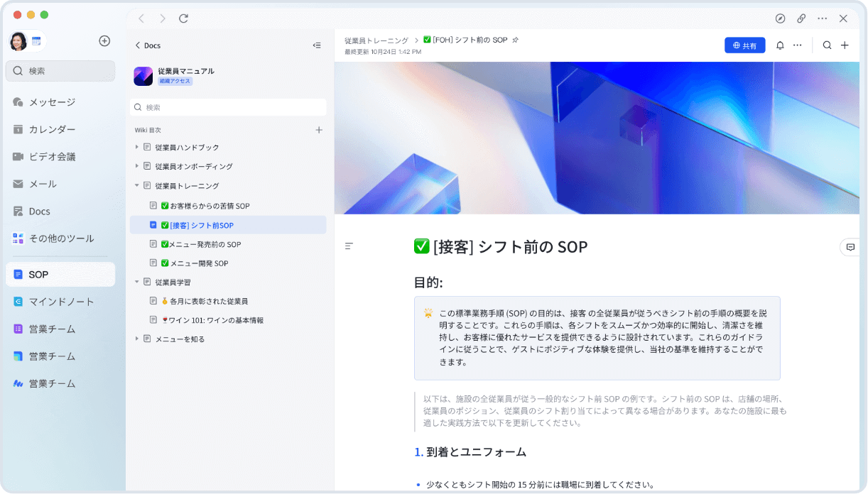Expand the 従業員ハンドブック tree node
This screenshot has height=494, width=868.
pyautogui.click(x=137, y=147)
